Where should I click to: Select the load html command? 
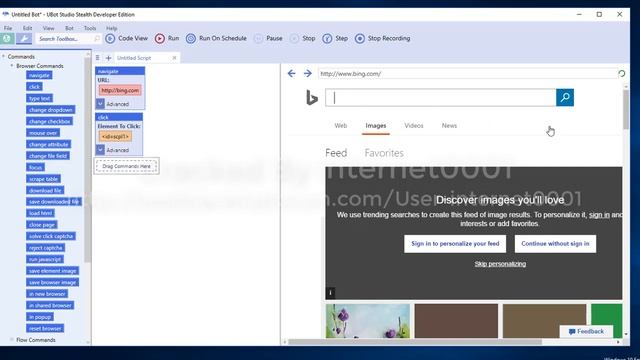(x=40, y=213)
